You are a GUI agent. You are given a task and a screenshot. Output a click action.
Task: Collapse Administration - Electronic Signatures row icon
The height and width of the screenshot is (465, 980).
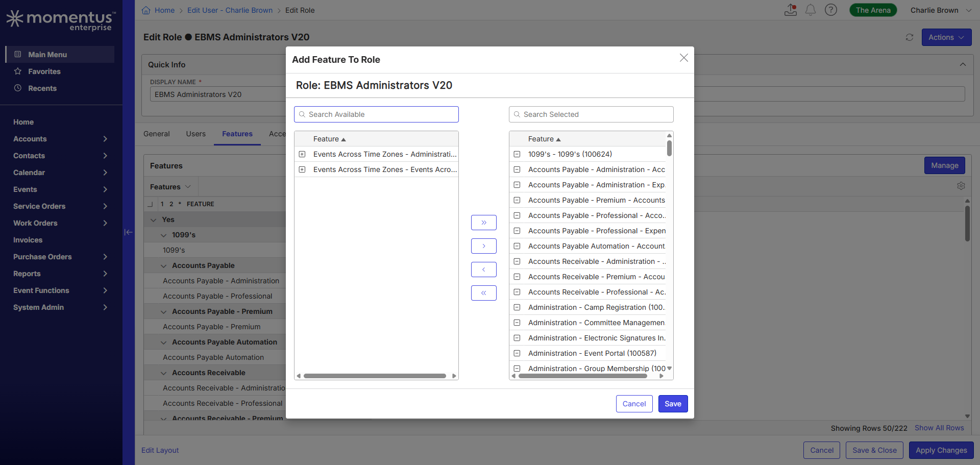[517, 338]
